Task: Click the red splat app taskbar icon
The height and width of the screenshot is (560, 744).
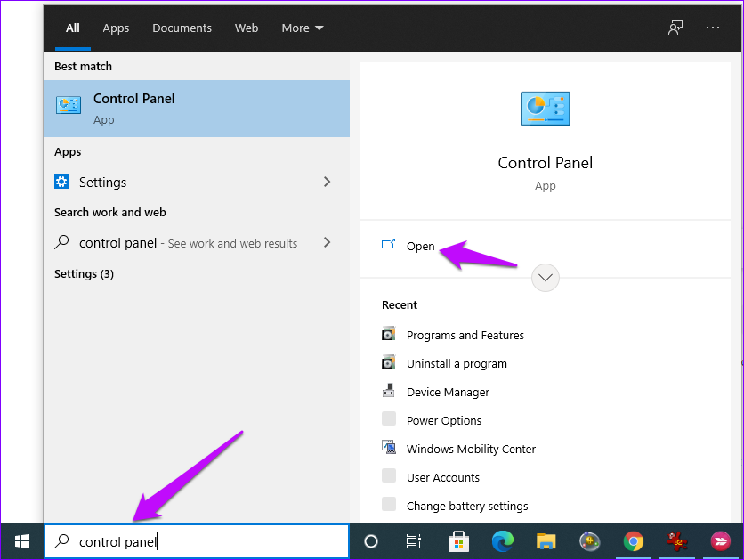Action: tap(677, 541)
